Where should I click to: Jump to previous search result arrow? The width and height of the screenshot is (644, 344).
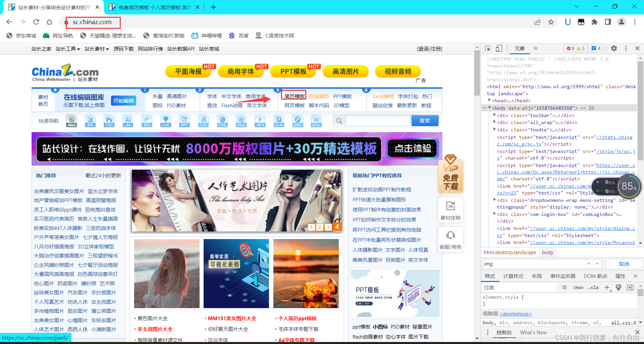tap(589, 264)
